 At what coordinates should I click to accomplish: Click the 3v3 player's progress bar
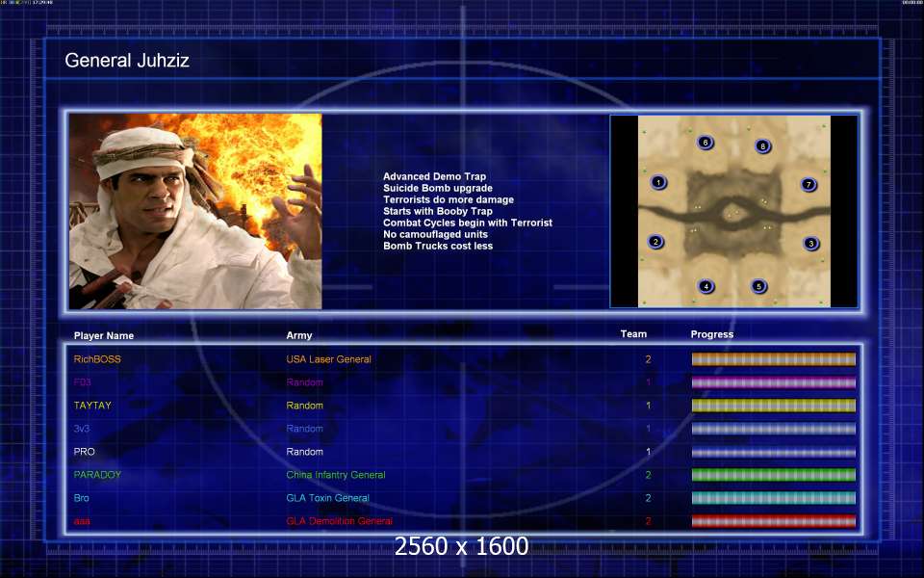click(x=773, y=429)
